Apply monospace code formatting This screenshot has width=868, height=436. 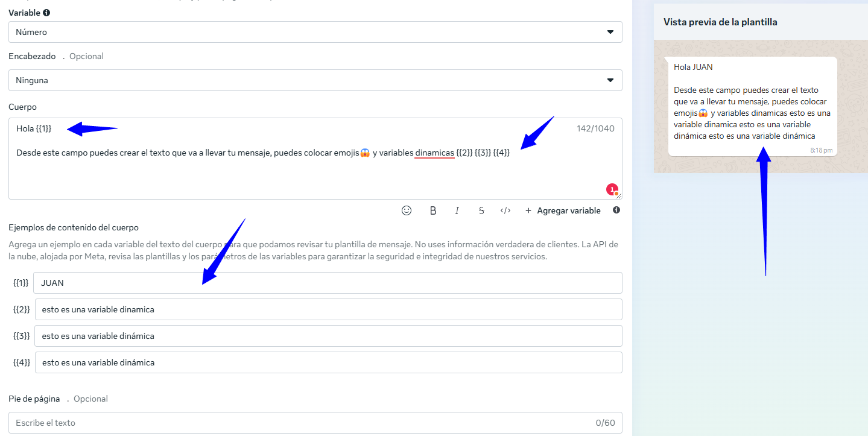click(x=505, y=210)
